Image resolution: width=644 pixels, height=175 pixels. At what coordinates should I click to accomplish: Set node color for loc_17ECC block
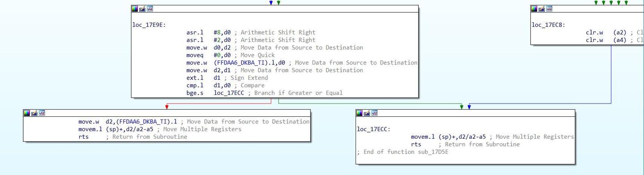tap(360, 113)
